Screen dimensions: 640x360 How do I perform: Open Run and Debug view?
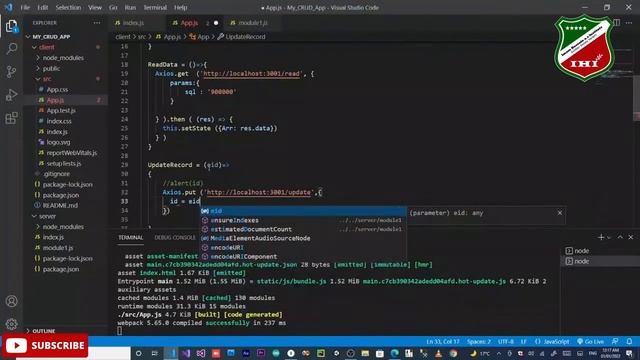[x=11, y=95]
